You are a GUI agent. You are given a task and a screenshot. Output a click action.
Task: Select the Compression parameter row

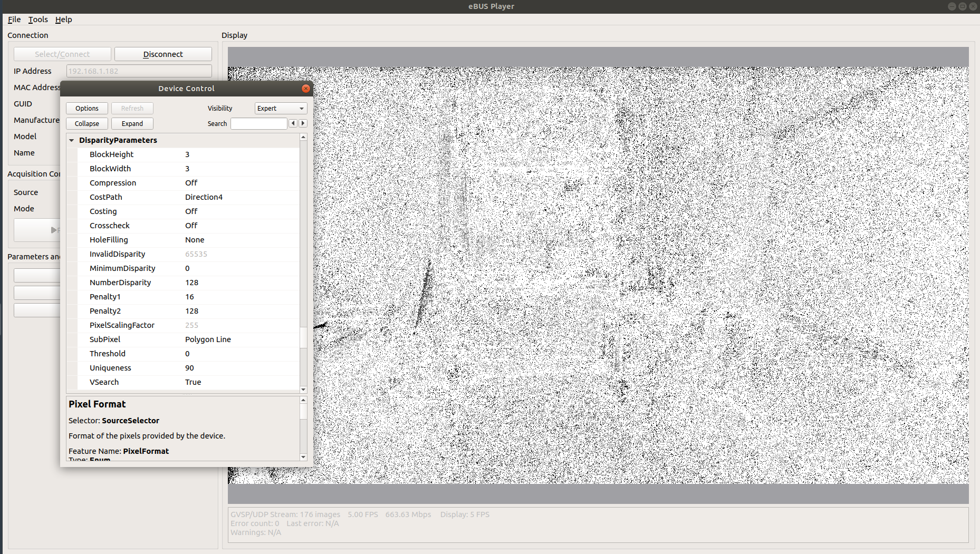(183, 183)
